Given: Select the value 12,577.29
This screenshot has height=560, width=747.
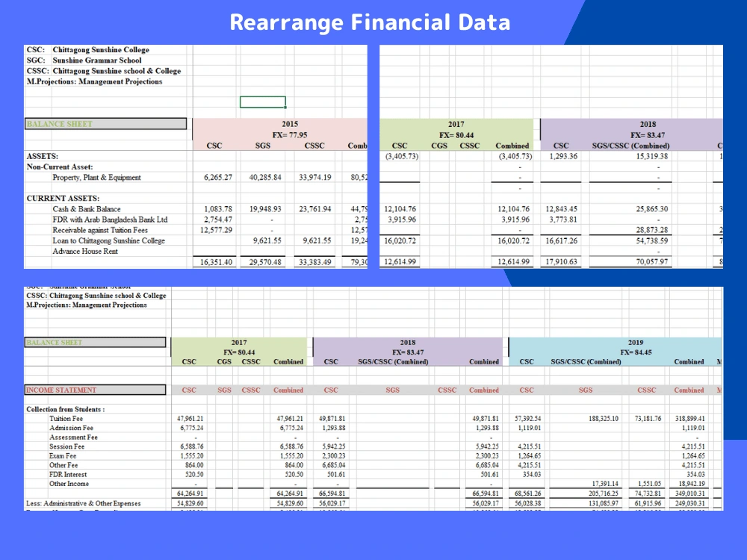Looking at the screenshot, I should (x=216, y=230).
